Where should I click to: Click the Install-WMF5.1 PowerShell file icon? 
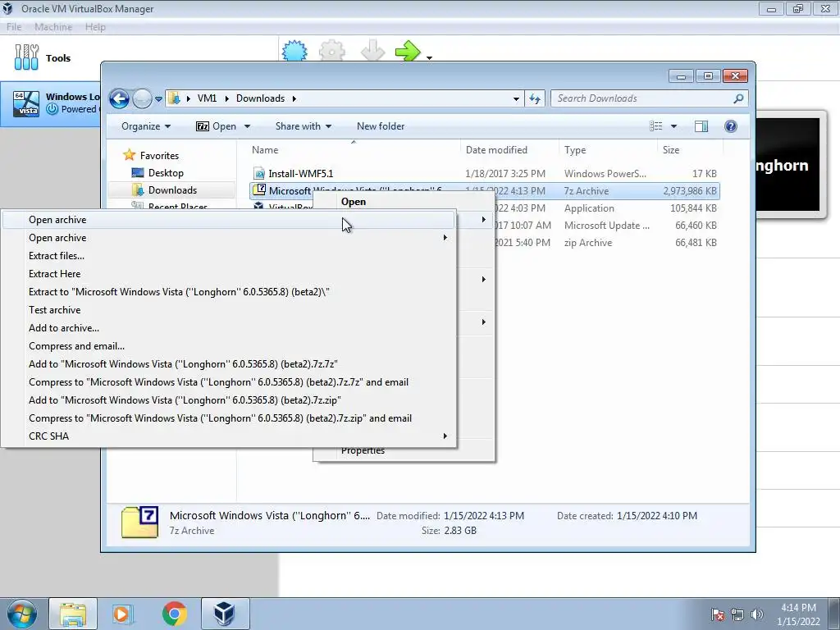[x=259, y=174]
